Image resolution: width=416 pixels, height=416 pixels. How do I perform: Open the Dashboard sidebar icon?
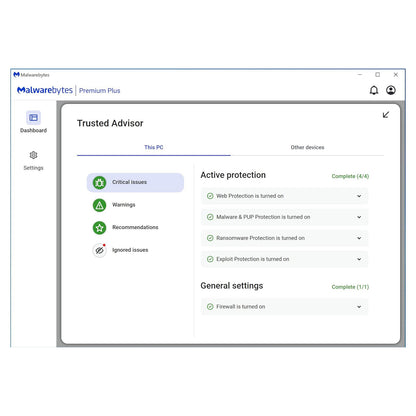[33, 118]
